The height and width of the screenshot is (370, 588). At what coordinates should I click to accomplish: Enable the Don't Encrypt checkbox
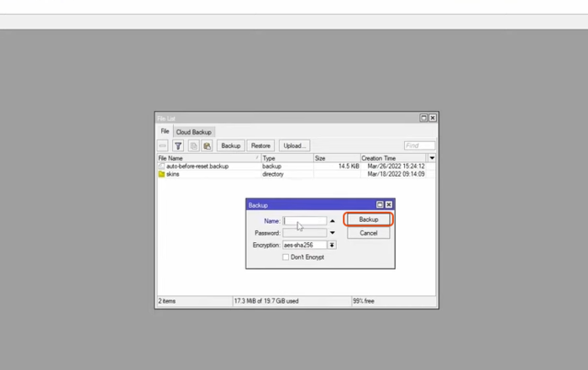click(x=286, y=257)
